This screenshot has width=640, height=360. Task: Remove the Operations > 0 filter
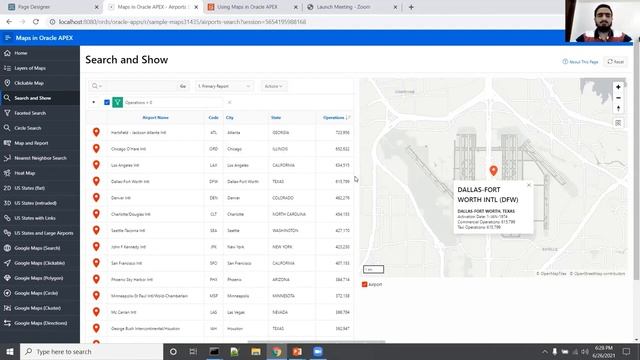click(x=229, y=102)
